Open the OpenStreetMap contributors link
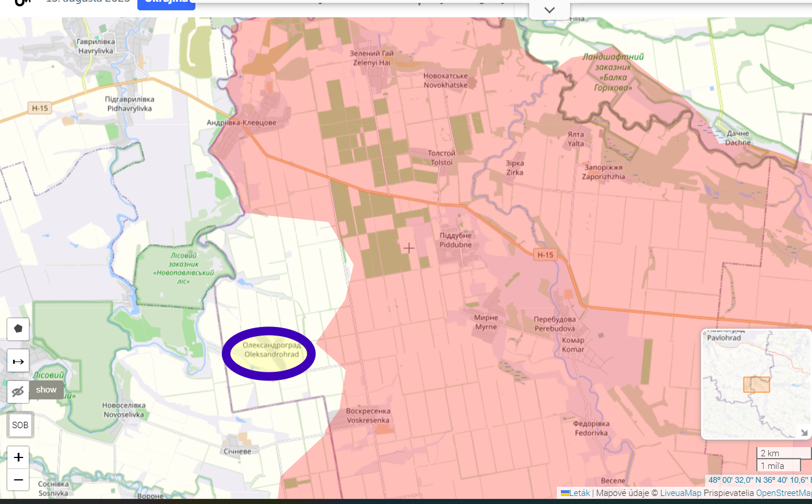Viewport: 812px width, 504px height. pos(783,493)
